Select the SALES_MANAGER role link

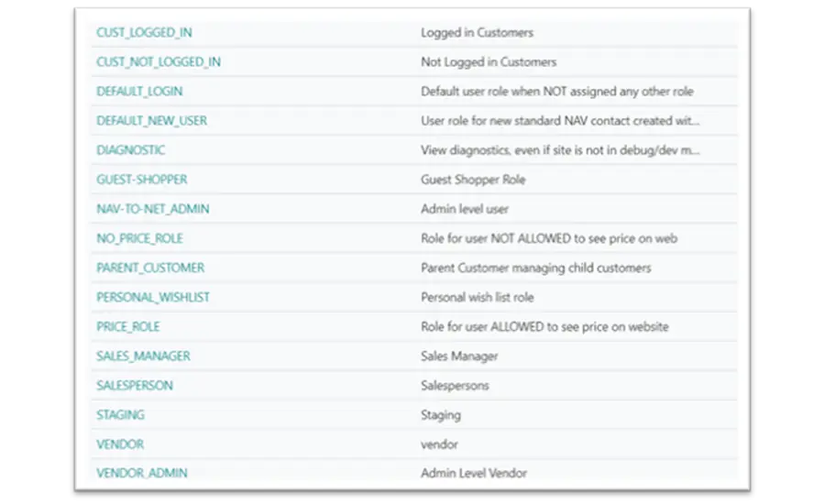[143, 356]
